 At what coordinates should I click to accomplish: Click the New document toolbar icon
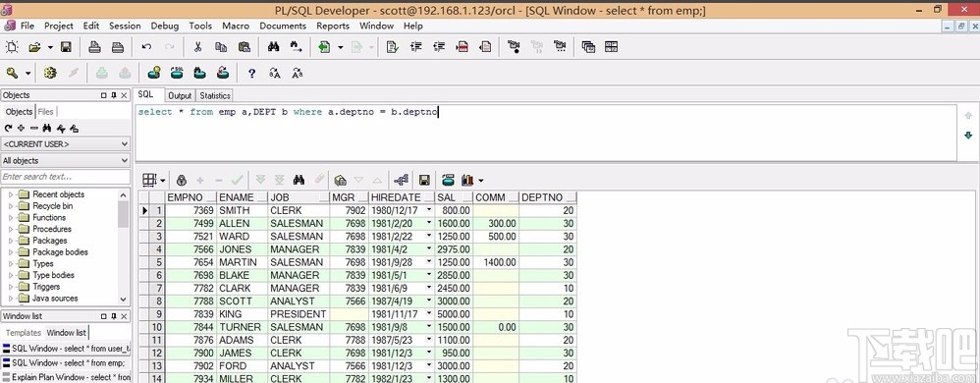[x=12, y=47]
